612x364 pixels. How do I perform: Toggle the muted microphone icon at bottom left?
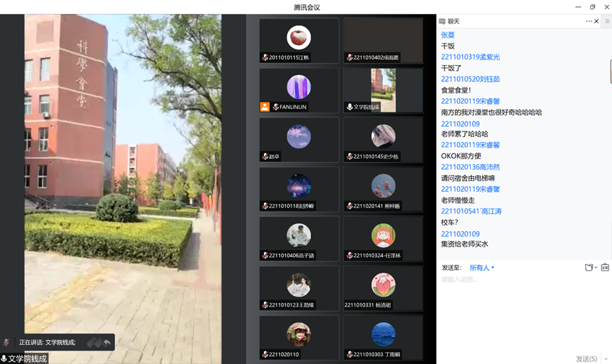7,343
